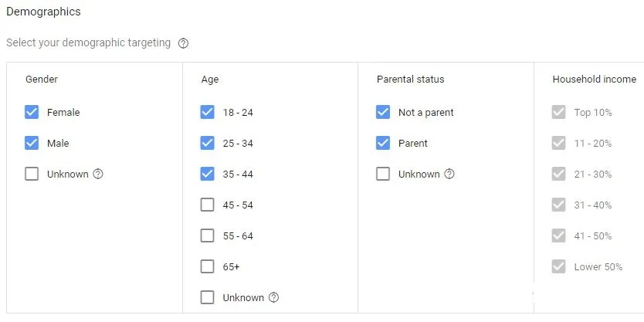Deselect the 25 - 34 age range
Image resolution: width=644 pixels, height=322 pixels.
[207, 143]
